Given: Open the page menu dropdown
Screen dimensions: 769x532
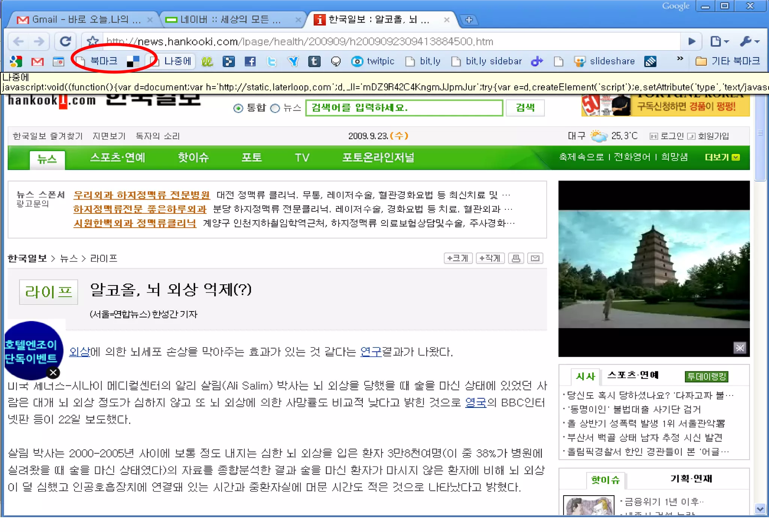Looking at the screenshot, I should coord(719,41).
